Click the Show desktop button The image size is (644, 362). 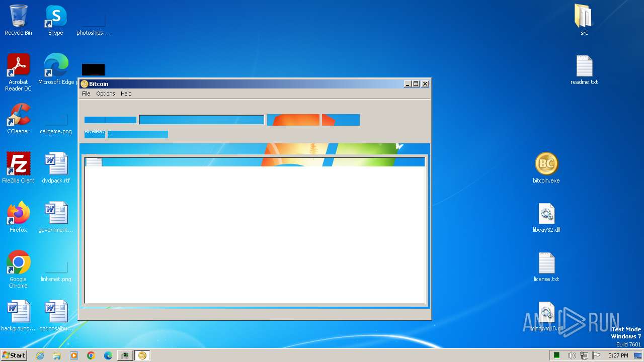(x=638, y=355)
